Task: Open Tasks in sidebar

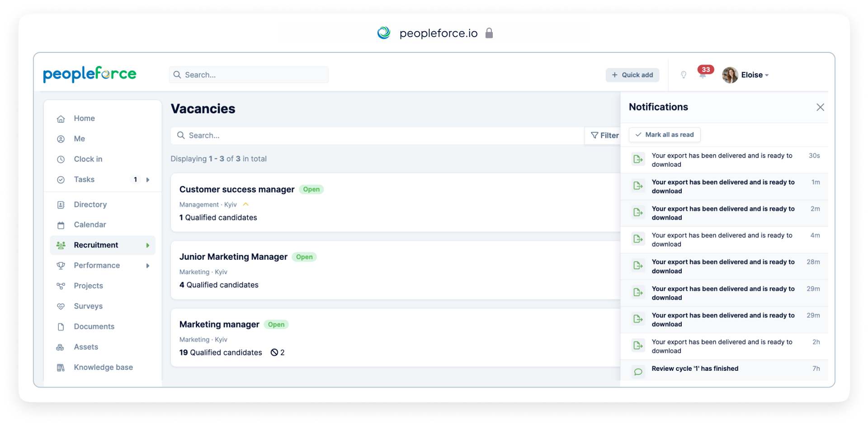Action: [x=84, y=179]
